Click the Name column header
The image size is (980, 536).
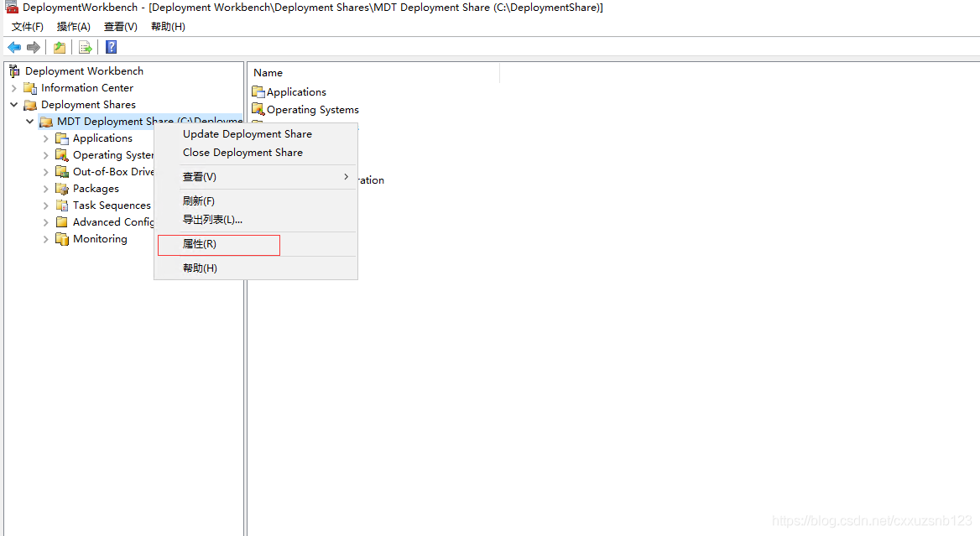pyautogui.click(x=373, y=72)
